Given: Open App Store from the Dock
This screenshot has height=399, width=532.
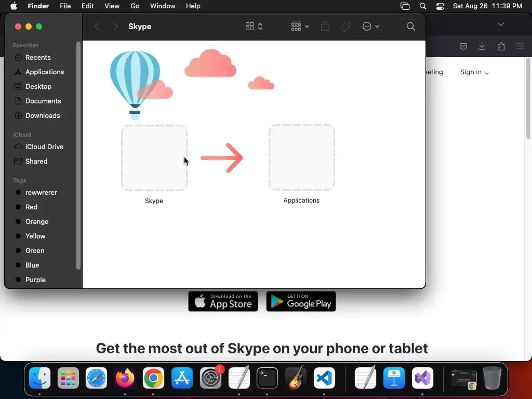Looking at the screenshot, I should tap(182, 378).
